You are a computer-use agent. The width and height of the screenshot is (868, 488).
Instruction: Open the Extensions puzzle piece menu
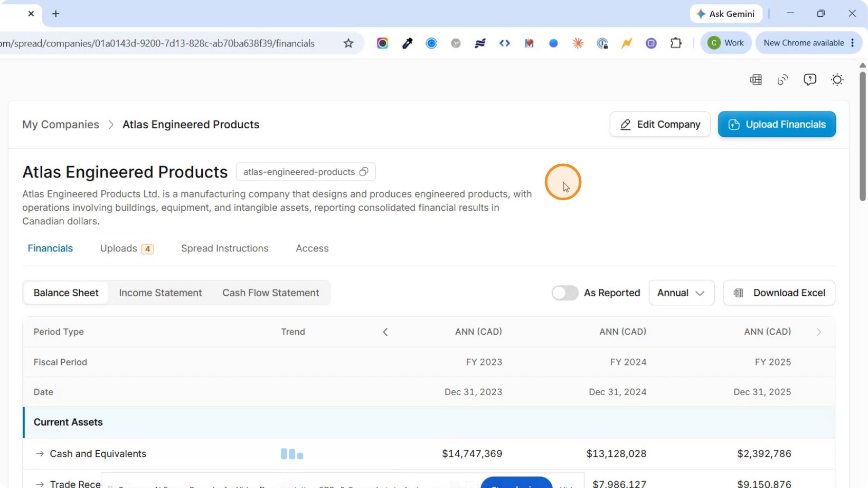click(676, 43)
